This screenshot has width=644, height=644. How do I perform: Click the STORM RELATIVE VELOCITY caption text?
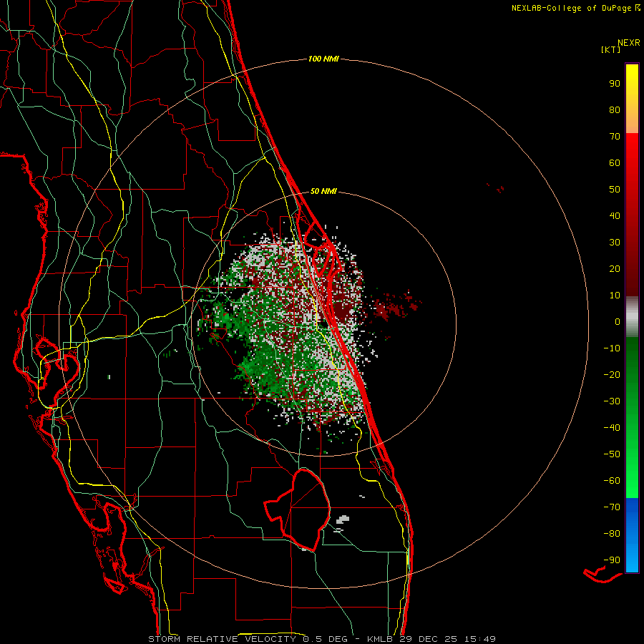(222, 639)
